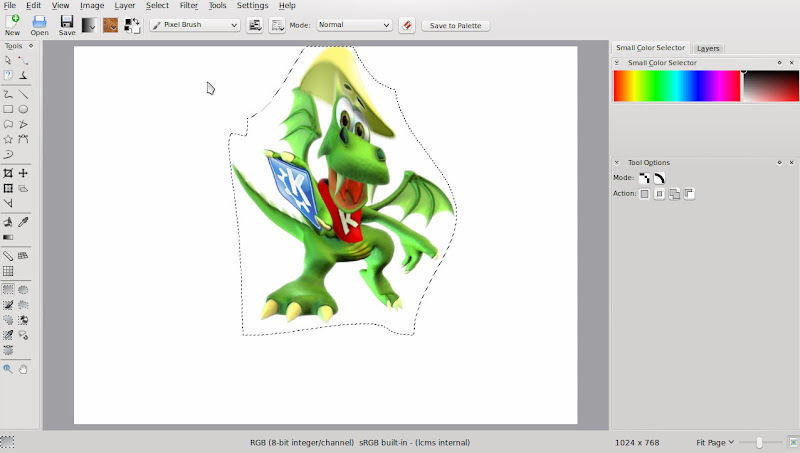Viewport: 800px width, 453px height.
Task: Open the brush presets chooser button
Action: [x=277, y=25]
